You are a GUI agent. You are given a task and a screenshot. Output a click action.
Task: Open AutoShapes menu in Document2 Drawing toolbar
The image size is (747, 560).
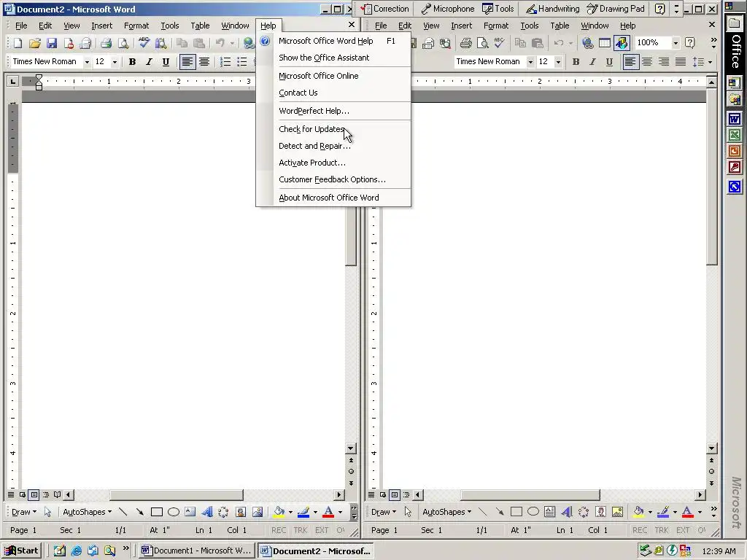[88, 512]
